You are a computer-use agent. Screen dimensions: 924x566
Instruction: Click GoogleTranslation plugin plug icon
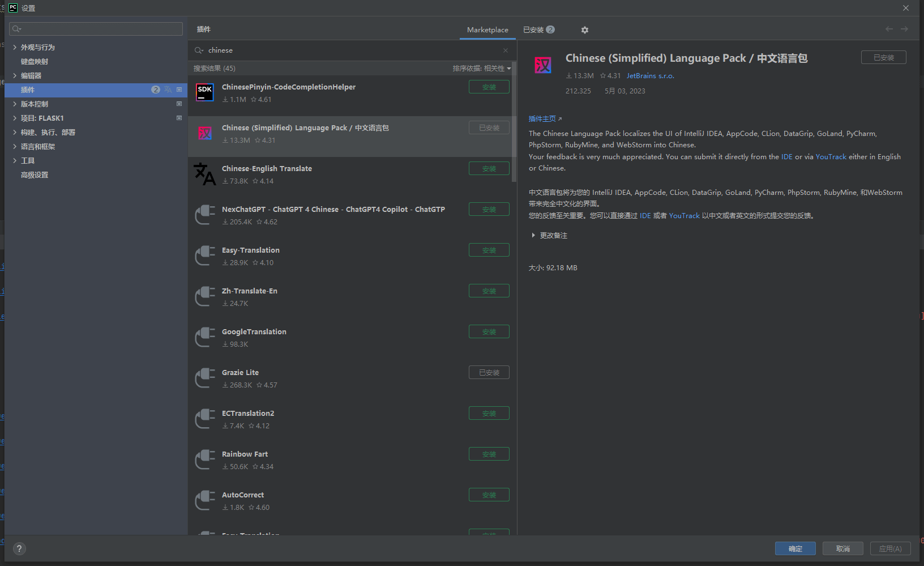[x=205, y=337]
